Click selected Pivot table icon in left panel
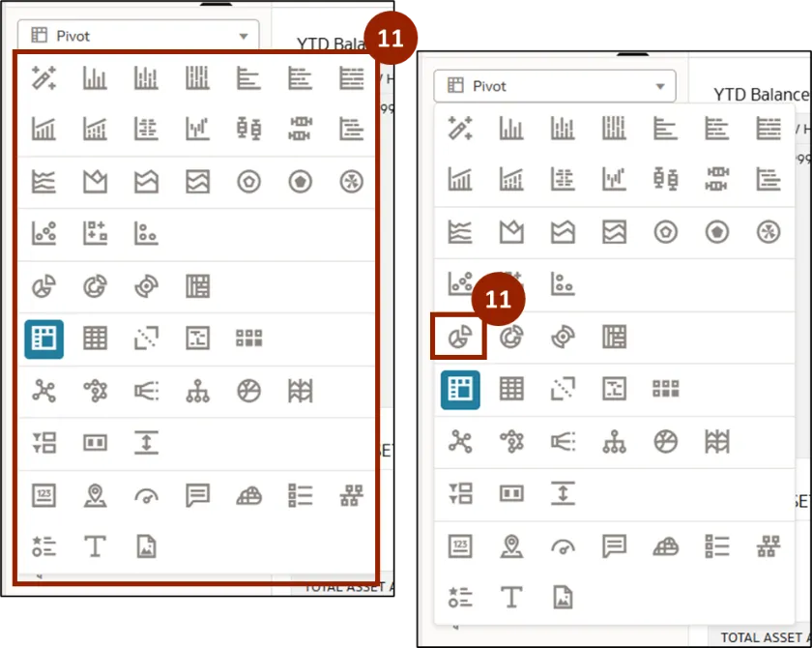812x648 pixels. (44, 339)
